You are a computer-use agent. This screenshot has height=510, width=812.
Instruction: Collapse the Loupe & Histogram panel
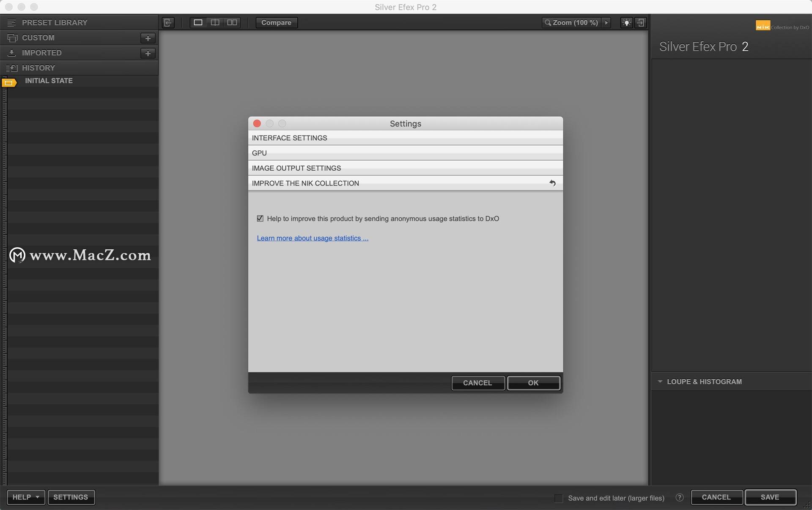(660, 382)
